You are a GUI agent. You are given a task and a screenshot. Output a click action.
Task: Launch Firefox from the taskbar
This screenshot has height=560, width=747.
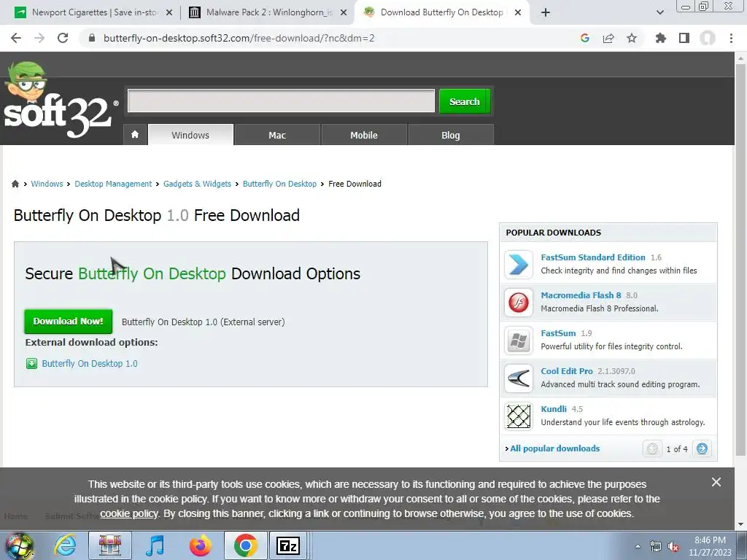click(x=200, y=545)
